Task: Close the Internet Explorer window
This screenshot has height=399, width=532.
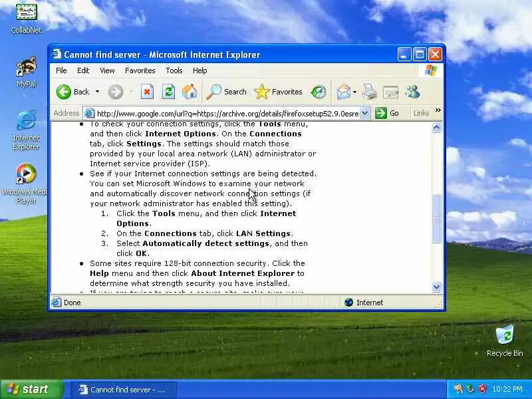Action: pos(436,55)
